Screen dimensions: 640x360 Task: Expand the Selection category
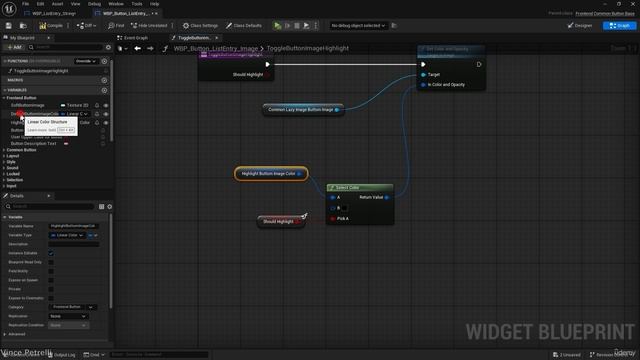pos(4,180)
